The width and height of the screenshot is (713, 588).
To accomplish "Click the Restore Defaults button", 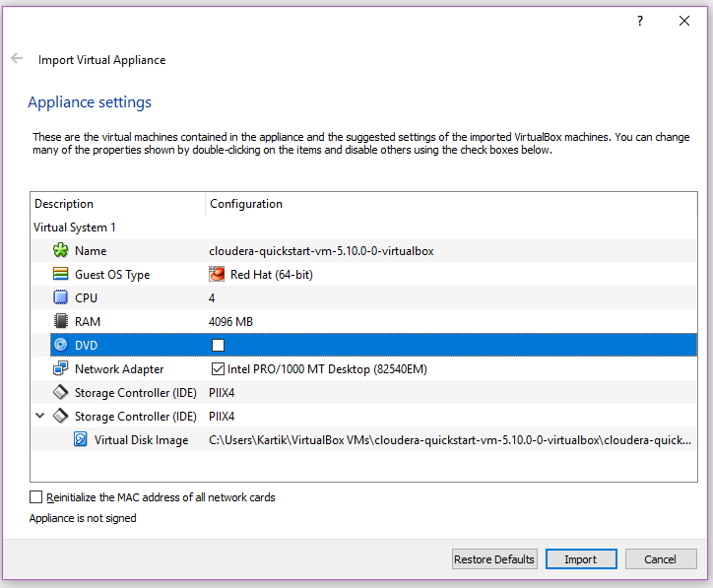I will click(494, 559).
